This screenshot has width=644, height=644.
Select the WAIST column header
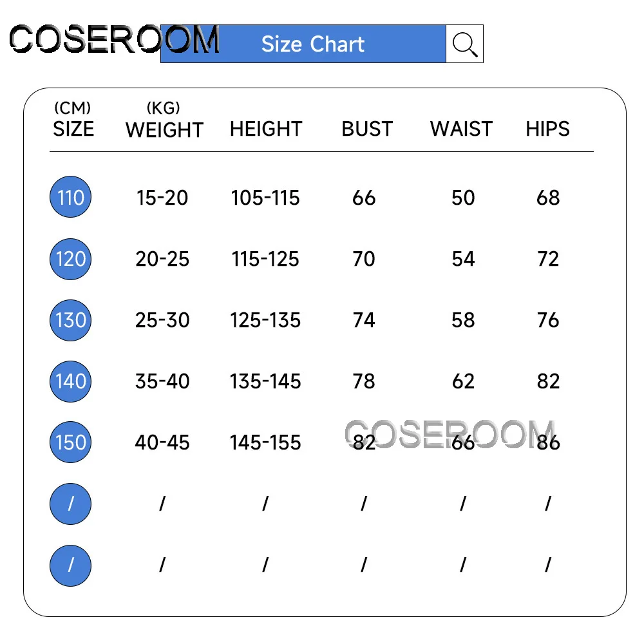tap(461, 129)
